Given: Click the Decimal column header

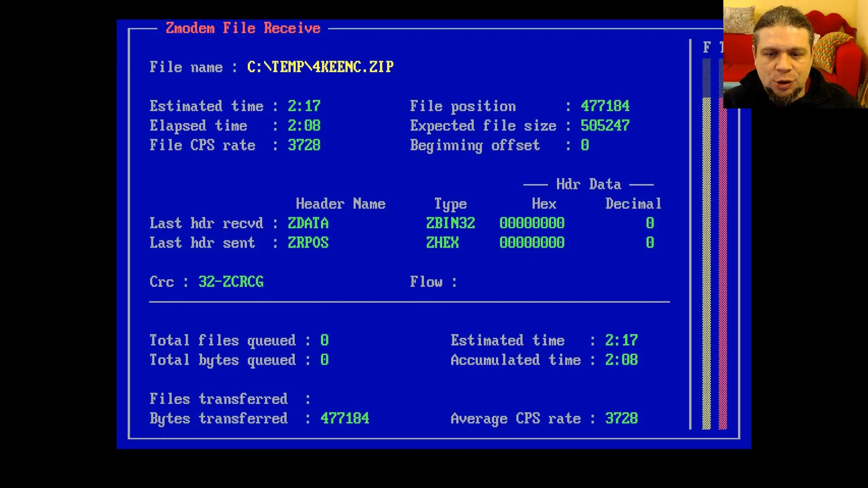Looking at the screenshot, I should 634,204.
